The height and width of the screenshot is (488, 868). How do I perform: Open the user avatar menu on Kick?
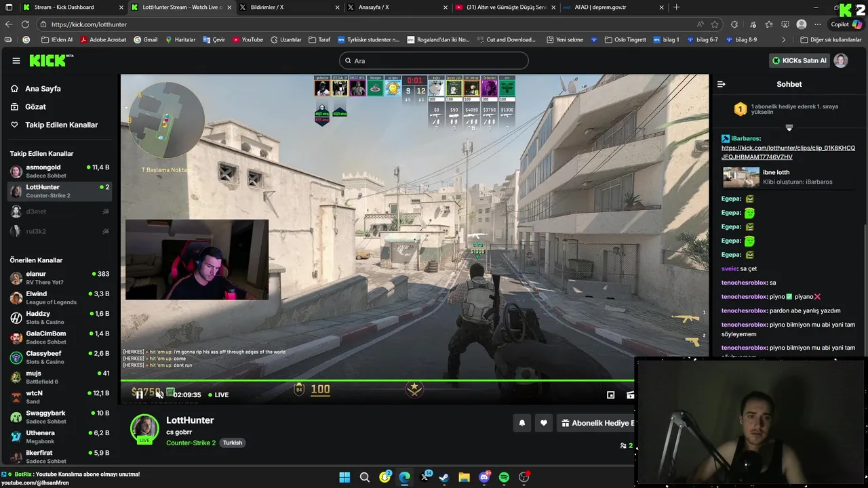[840, 60]
